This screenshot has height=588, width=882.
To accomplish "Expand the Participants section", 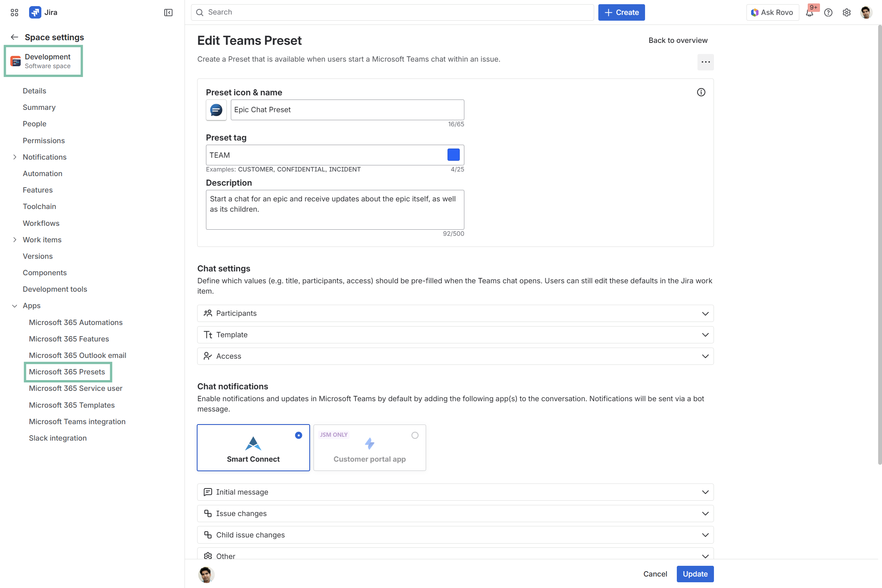I will click(455, 314).
